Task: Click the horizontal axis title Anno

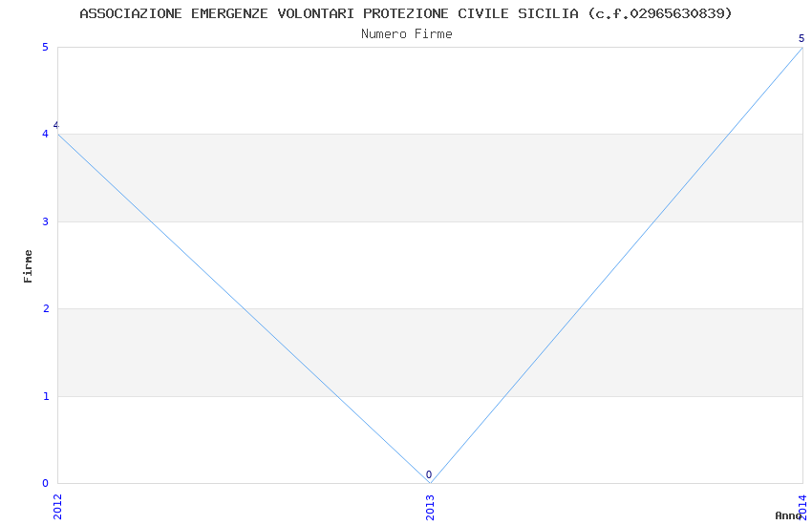Action: (x=788, y=515)
